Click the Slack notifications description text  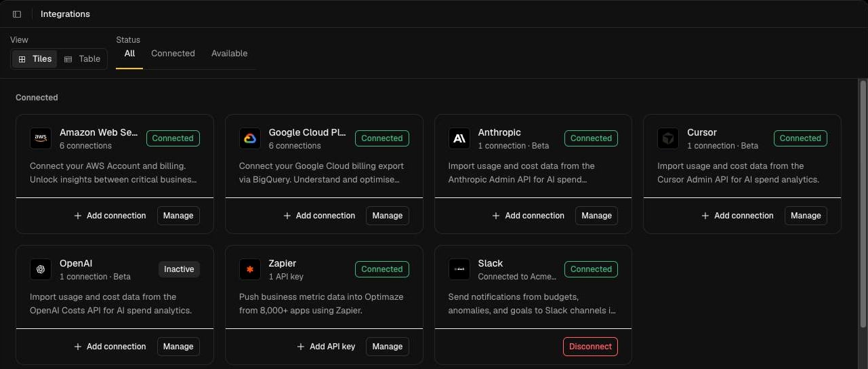532,304
